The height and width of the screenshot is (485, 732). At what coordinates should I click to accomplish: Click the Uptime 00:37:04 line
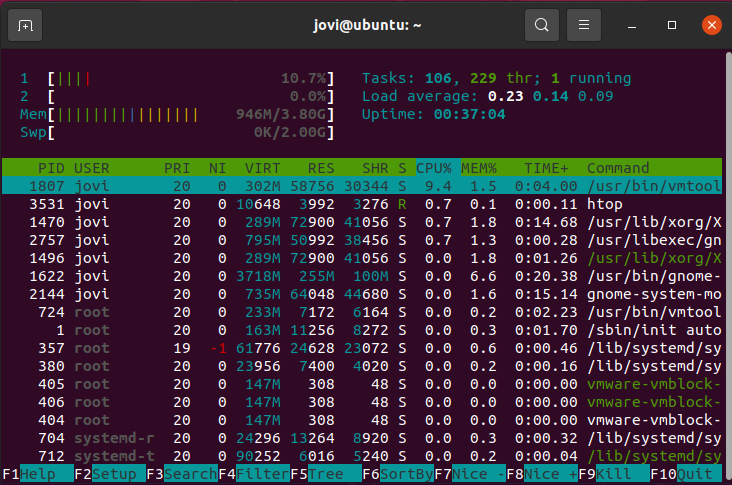pos(434,114)
